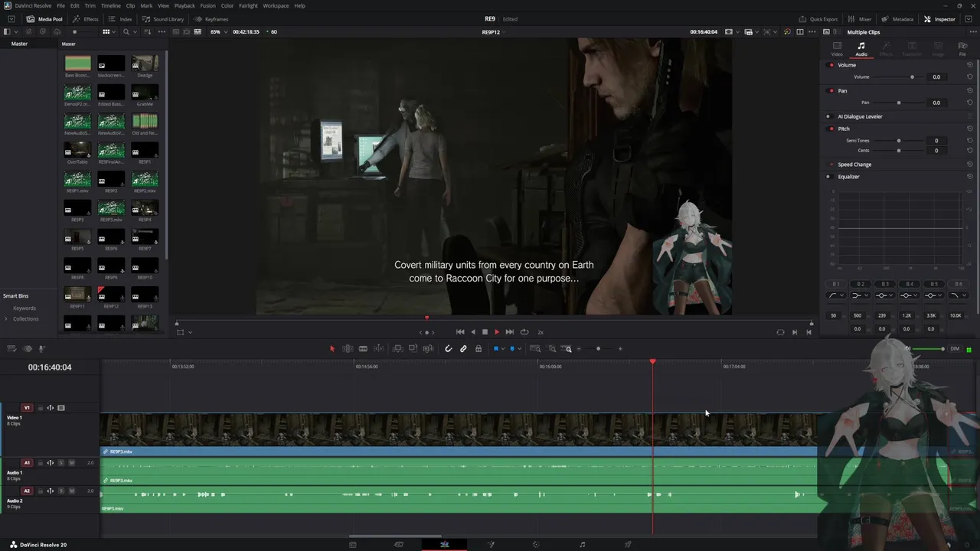Open the marker color dropdown arrow
This screenshot has height=551, width=980.
[520, 349]
